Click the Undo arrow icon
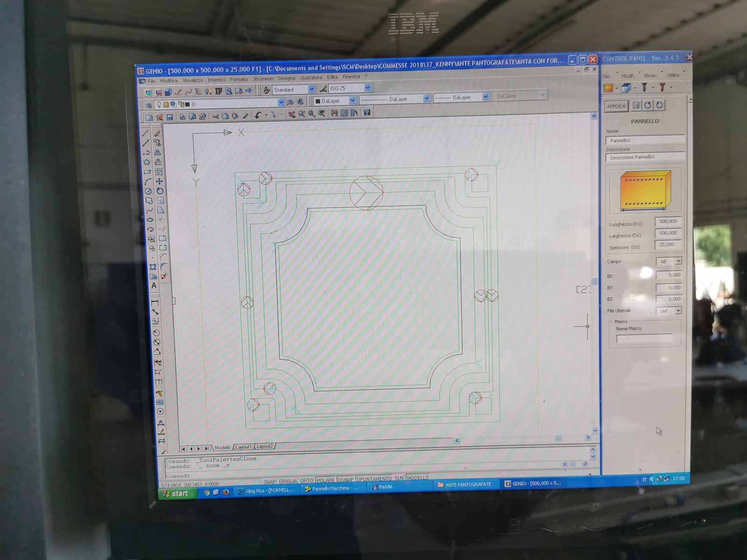Screen dimensions: 747x560 (x=258, y=115)
